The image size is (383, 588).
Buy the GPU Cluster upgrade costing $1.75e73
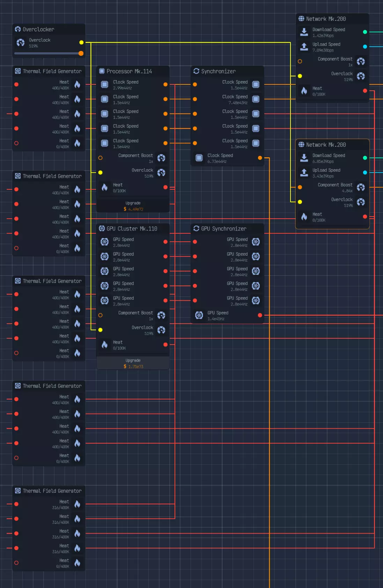click(133, 363)
